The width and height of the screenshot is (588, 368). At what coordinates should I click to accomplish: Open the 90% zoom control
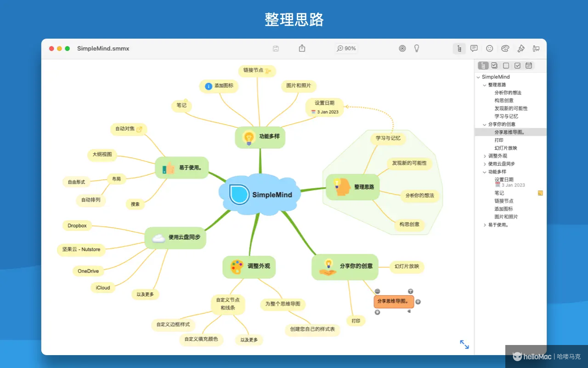click(346, 48)
